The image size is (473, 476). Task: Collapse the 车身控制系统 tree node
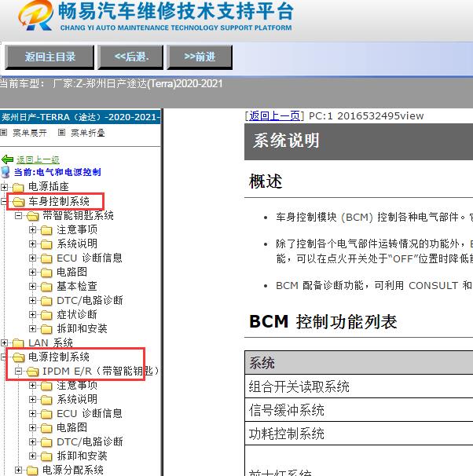click(4, 201)
